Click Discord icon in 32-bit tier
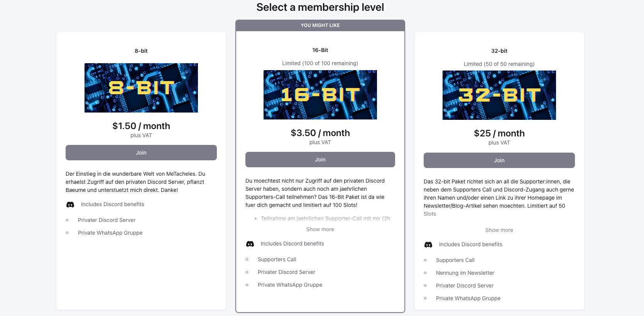Image resolution: width=644 pixels, height=316 pixels. point(428,245)
